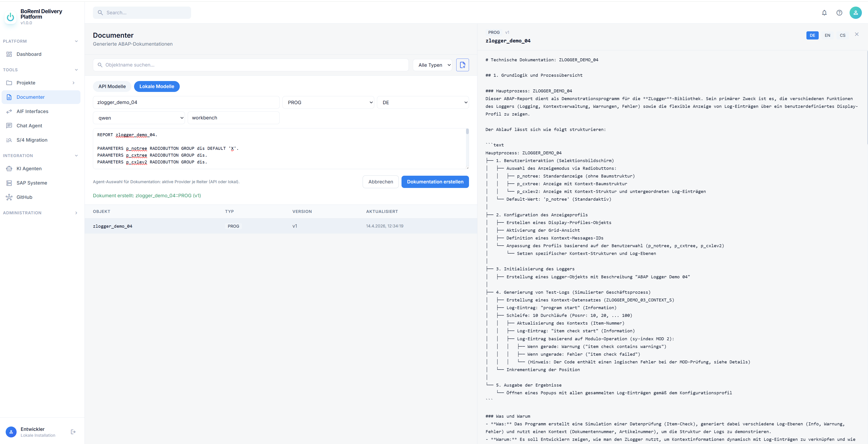This screenshot has height=444, width=868.
Task: Open notifications bell icon
Action: point(824,13)
